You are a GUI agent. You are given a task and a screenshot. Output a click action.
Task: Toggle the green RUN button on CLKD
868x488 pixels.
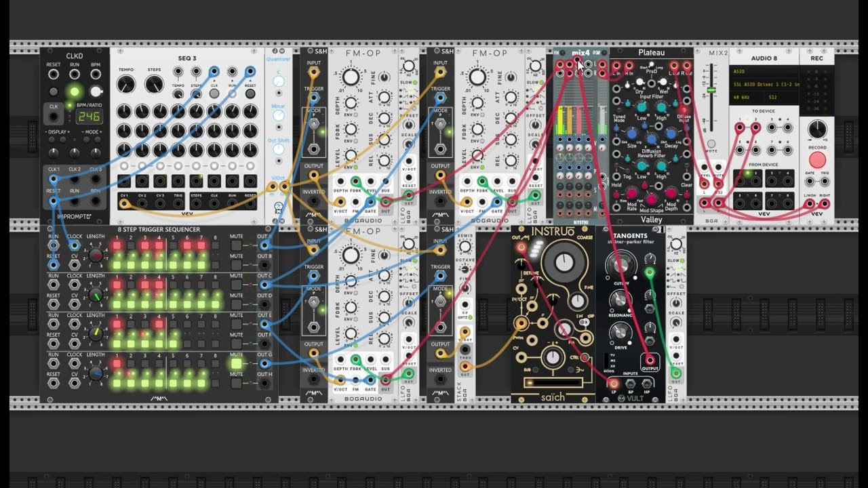pyautogui.click(x=75, y=91)
